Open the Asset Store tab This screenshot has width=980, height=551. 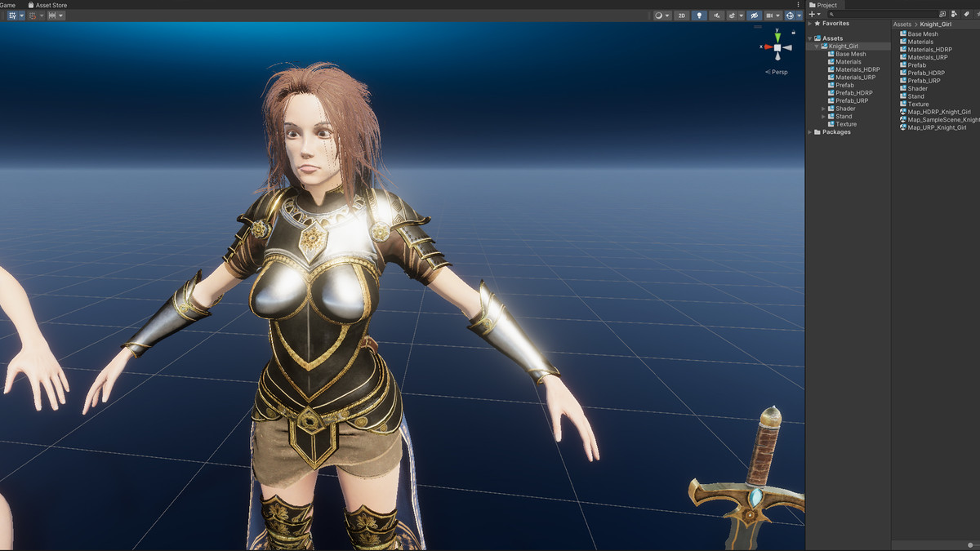coord(47,5)
